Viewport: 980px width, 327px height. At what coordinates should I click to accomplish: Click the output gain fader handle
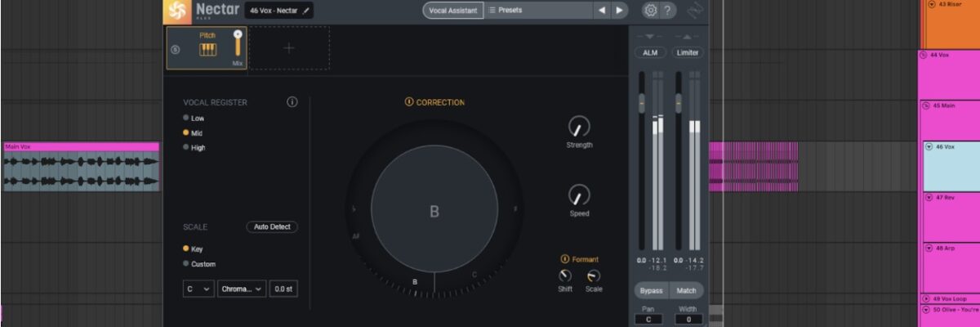(679, 104)
